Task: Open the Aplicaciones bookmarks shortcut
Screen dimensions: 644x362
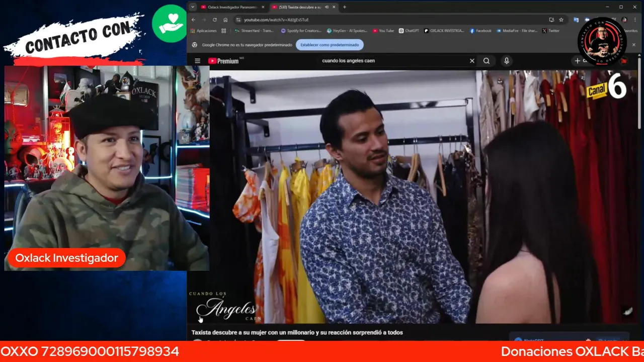Action: click(x=203, y=31)
